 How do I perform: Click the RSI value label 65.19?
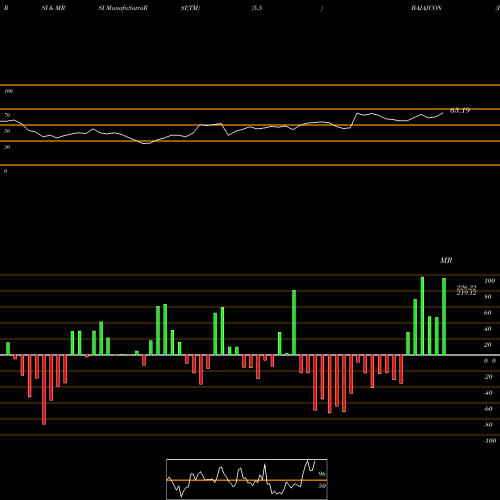tap(460, 110)
